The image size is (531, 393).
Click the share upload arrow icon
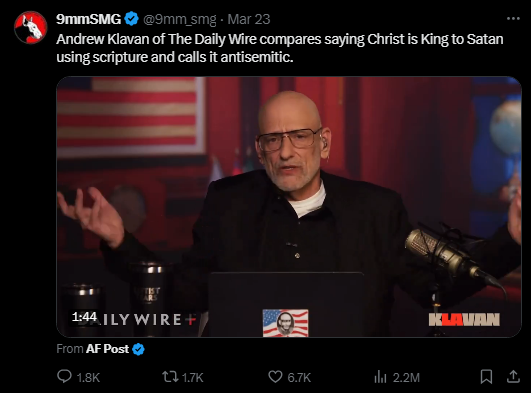coord(513,377)
